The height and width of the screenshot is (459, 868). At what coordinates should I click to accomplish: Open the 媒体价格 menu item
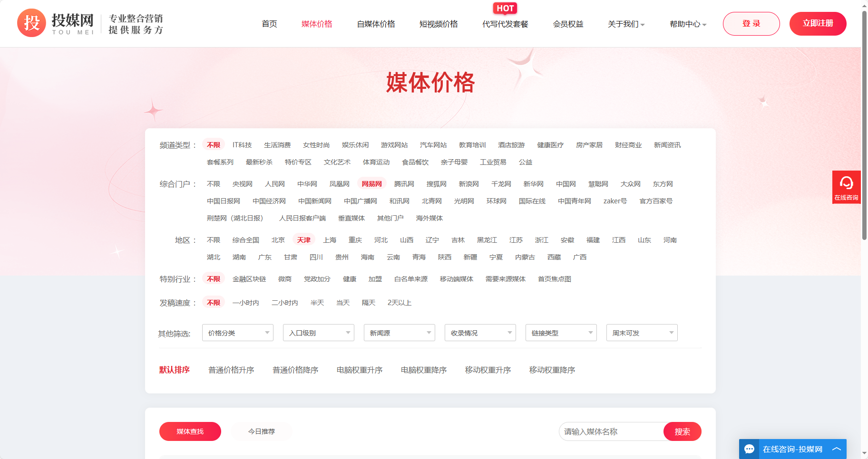(x=317, y=24)
